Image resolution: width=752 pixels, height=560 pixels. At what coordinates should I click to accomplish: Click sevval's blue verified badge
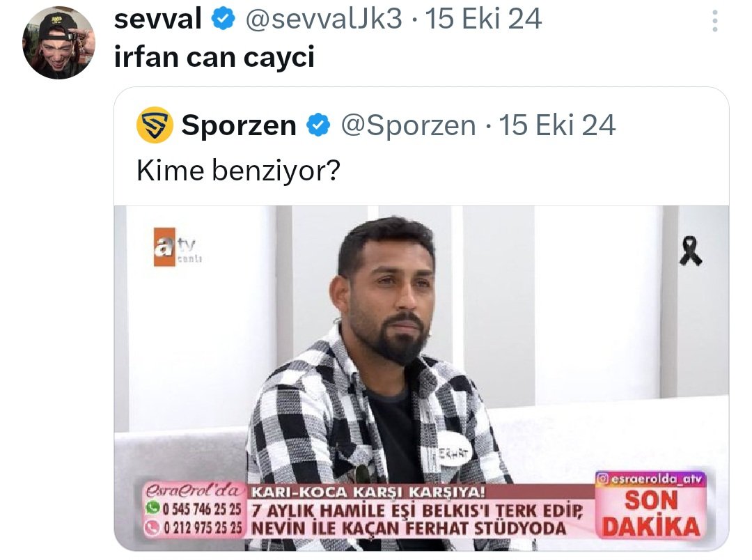223,20
